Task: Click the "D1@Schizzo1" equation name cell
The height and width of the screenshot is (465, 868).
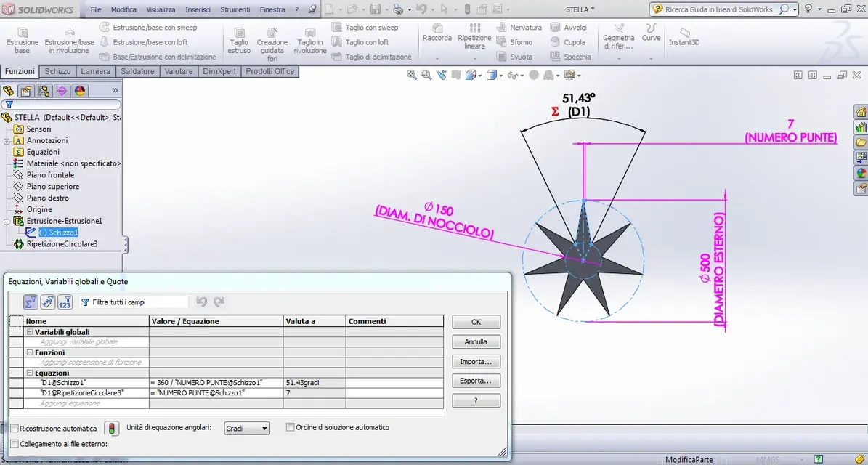Action: (87, 382)
